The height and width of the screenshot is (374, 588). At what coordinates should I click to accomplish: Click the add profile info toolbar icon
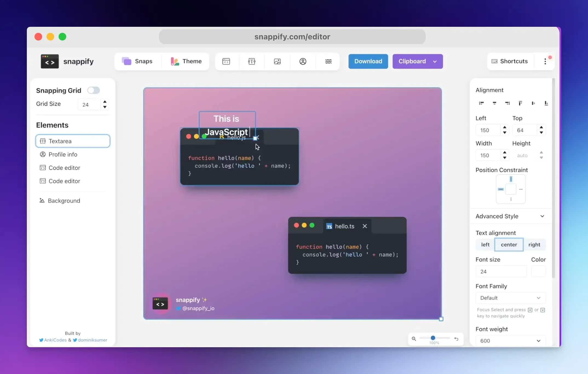(303, 61)
